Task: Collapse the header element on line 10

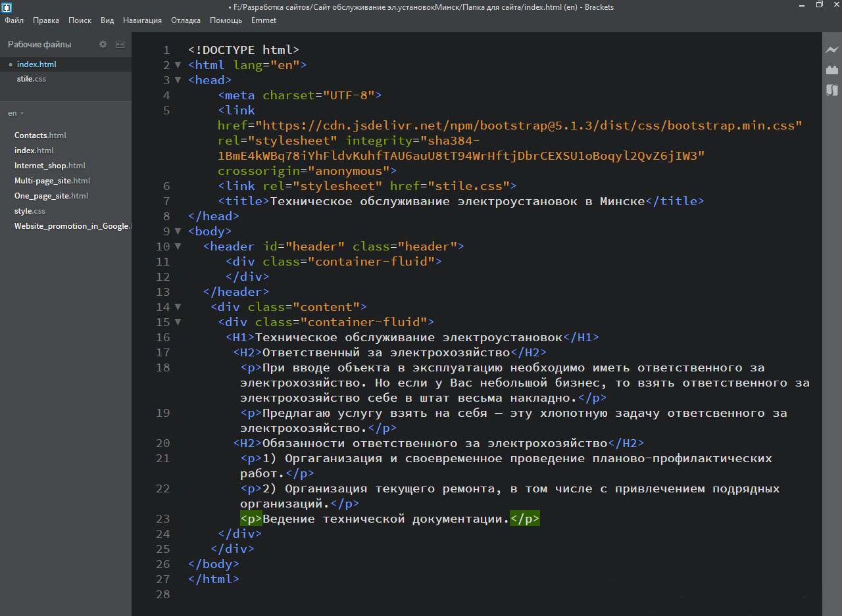Action: (x=177, y=247)
